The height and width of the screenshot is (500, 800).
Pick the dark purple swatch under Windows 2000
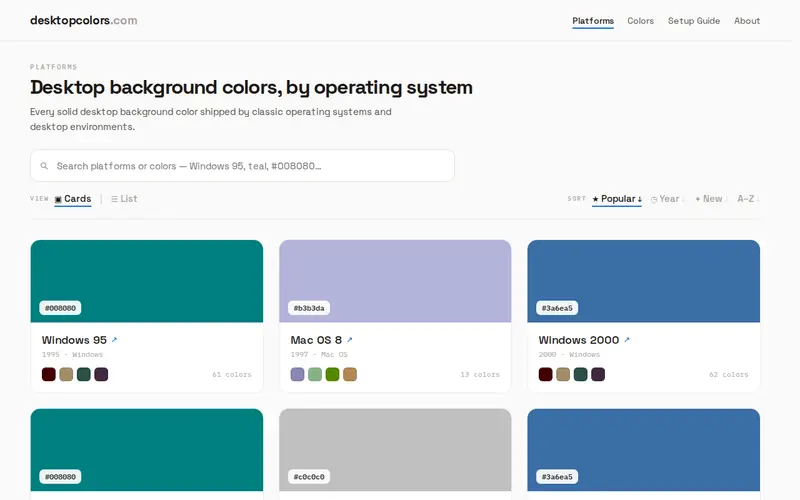[598, 374]
